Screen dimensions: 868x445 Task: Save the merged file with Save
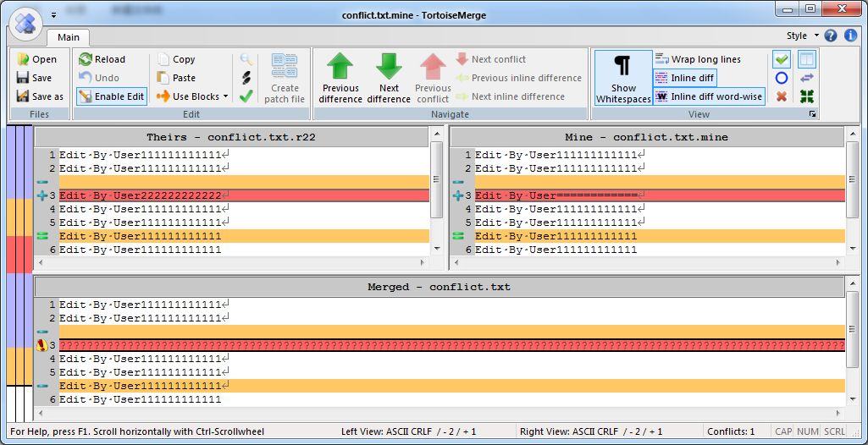(x=35, y=78)
